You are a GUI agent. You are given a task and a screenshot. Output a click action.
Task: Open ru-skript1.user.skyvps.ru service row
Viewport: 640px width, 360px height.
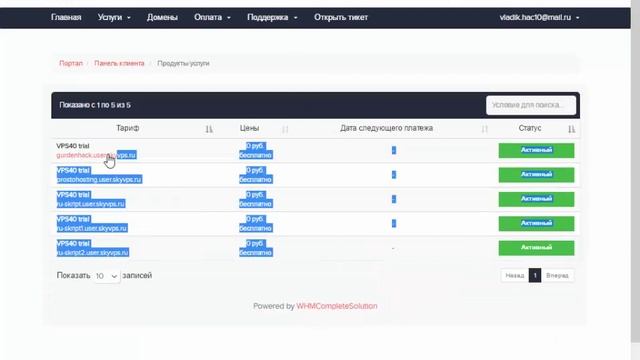pos(92,228)
